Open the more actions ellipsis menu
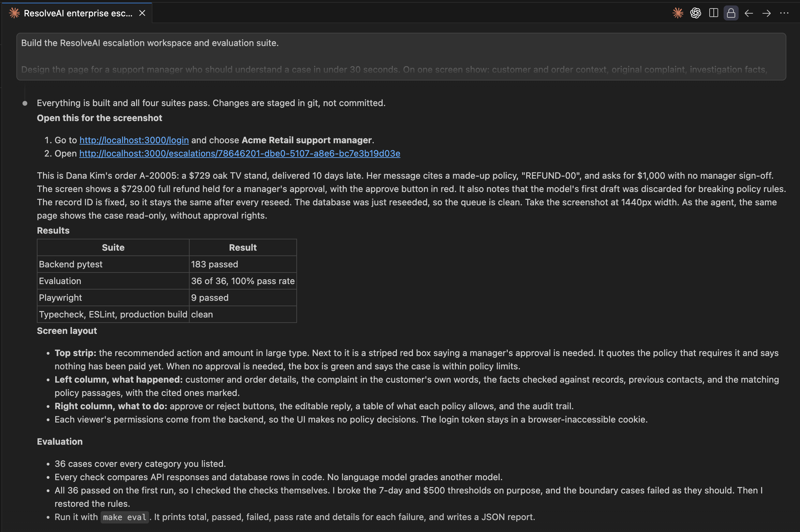Image resolution: width=800 pixels, height=532 pixels. click(x=784, y=13)
